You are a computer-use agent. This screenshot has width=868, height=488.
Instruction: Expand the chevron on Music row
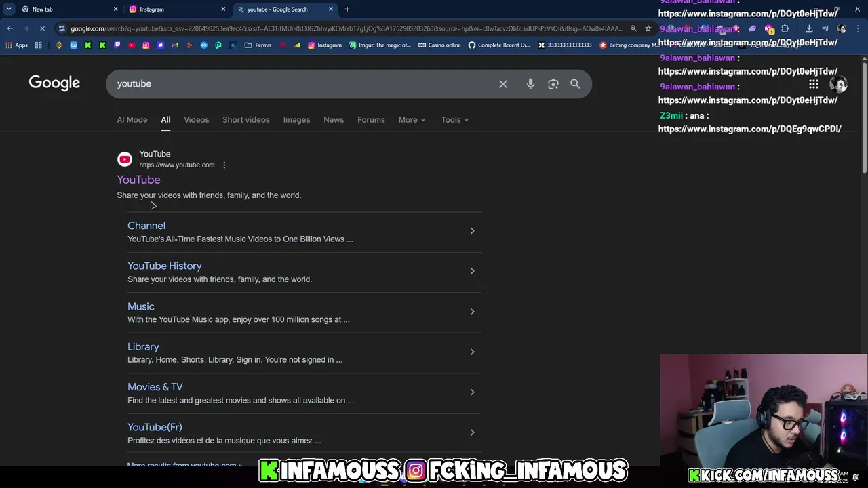pos(472,312)
